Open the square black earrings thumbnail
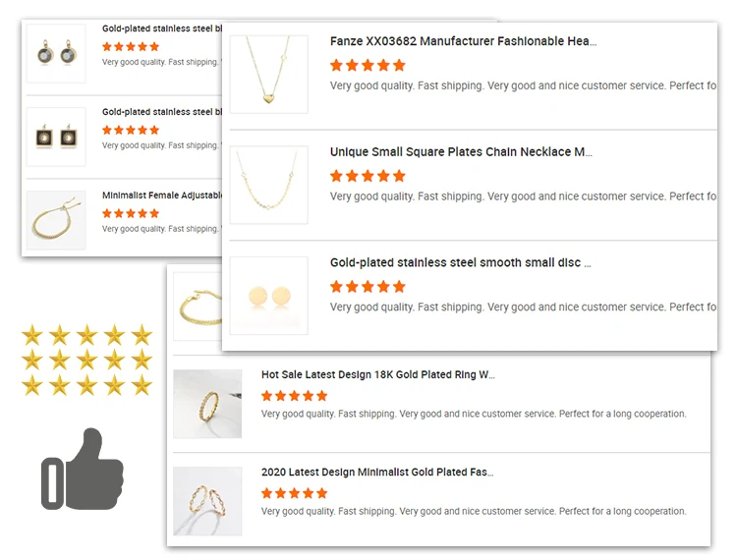The image size is (737, 560). point(56,137)
